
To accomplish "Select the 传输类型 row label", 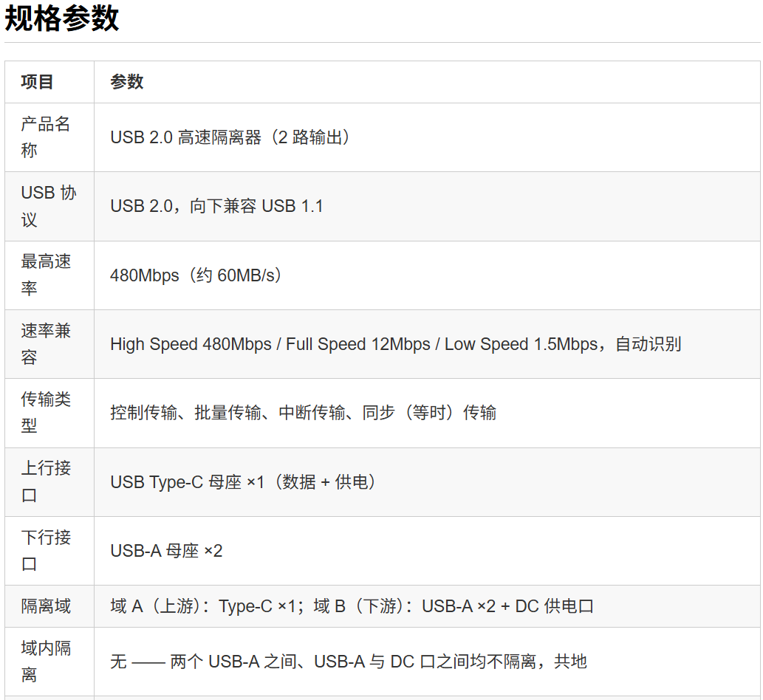I will pos(46,413).
